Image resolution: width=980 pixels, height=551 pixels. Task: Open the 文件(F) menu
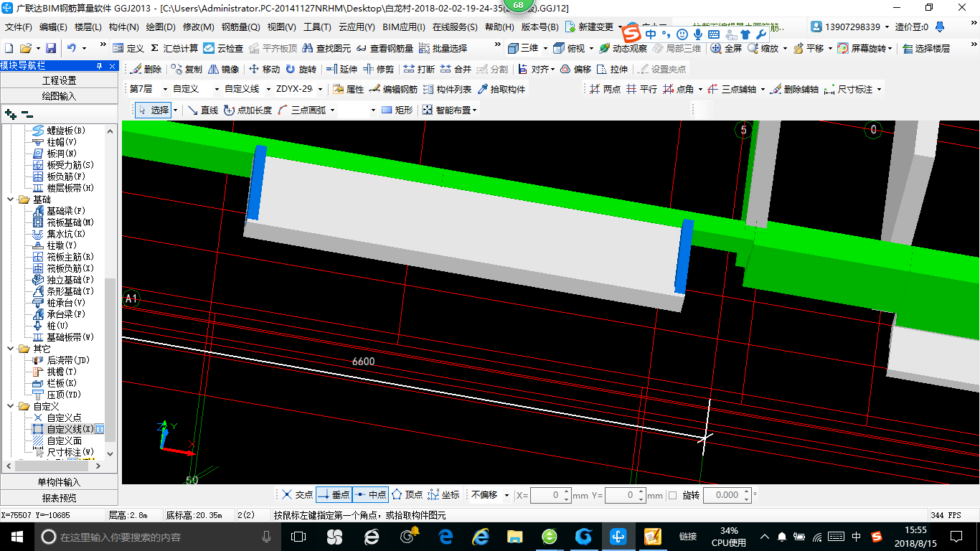[x=18, y=27]
